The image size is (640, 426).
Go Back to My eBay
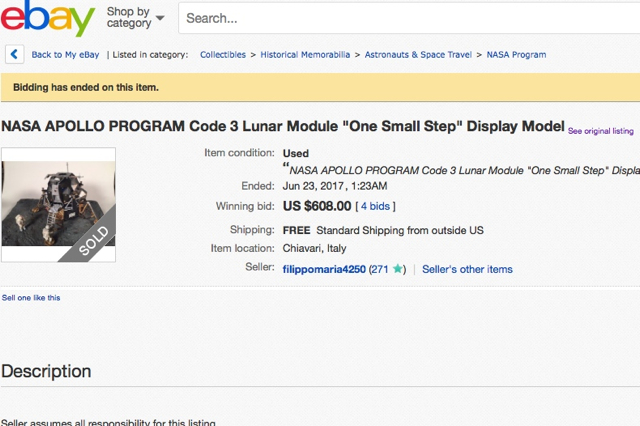[66, 54]
